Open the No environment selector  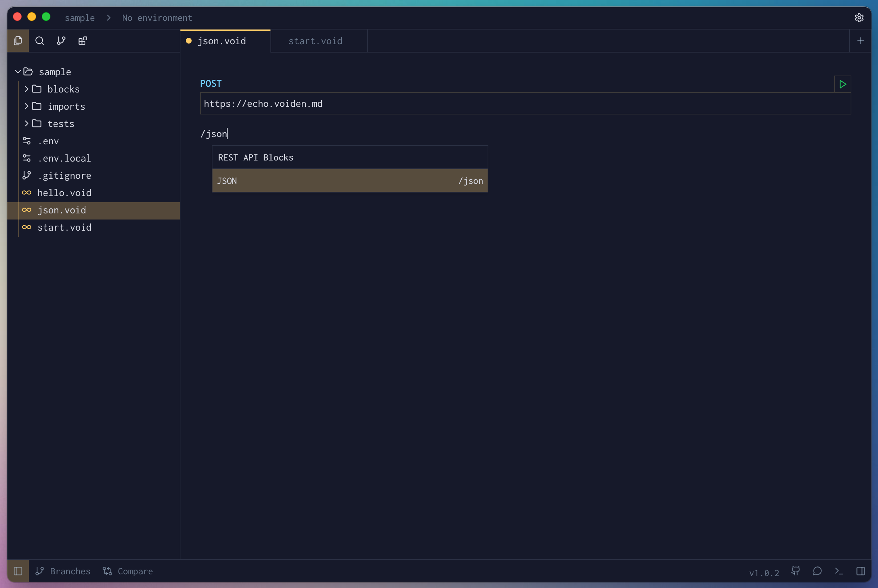click(157, 18)
